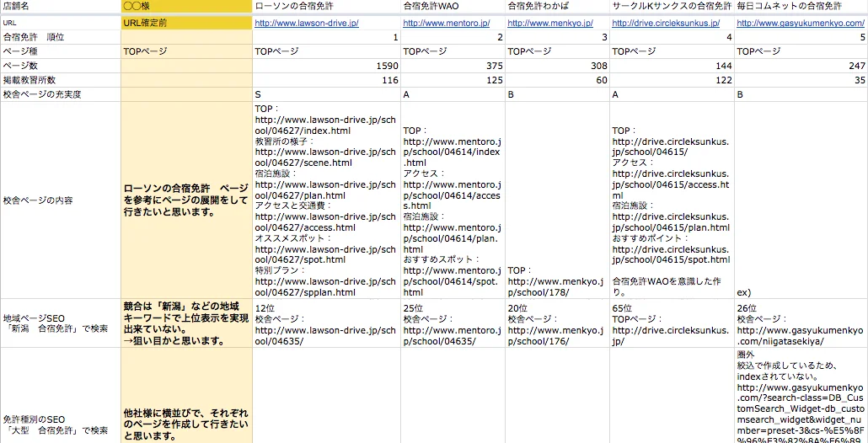The width and height of the screenshot is (868, 443).
Task: Select the rating cell S
Action: pyautogui.click(x=326, y=94)
